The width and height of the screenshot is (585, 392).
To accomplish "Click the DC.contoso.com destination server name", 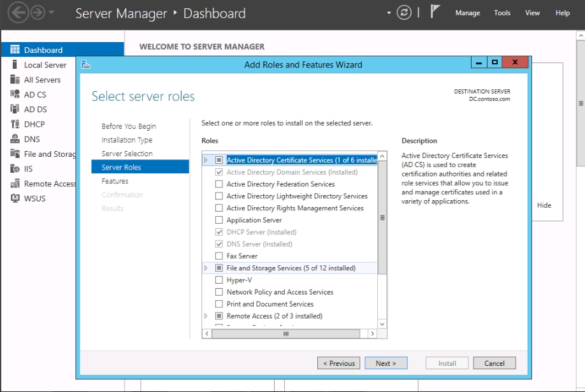I will 489,99.
